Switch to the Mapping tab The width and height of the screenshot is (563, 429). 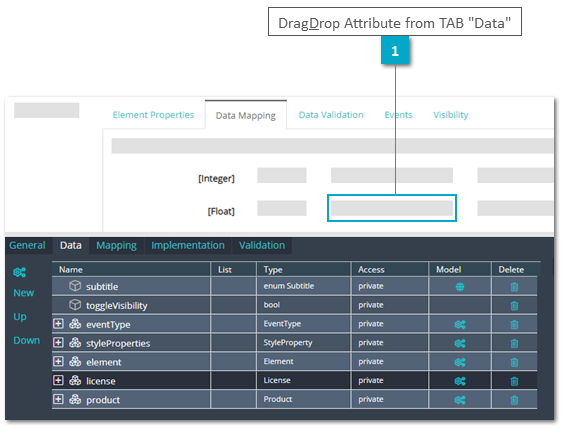tap(116, 246)
